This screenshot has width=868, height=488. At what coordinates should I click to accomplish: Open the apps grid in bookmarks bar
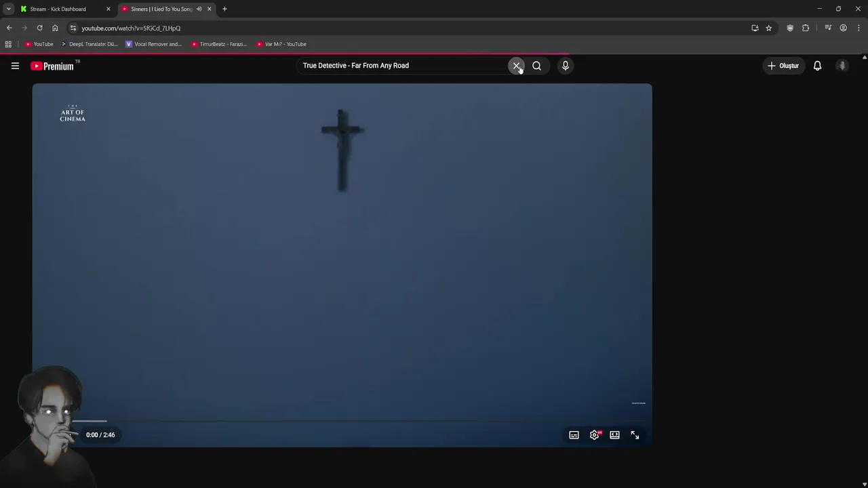coord(8,44)
